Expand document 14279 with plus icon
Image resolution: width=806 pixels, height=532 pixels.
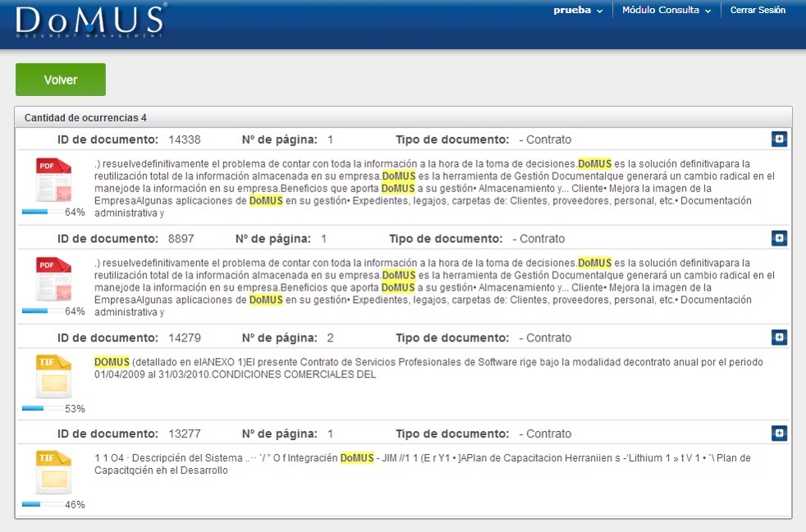[779, 337]
